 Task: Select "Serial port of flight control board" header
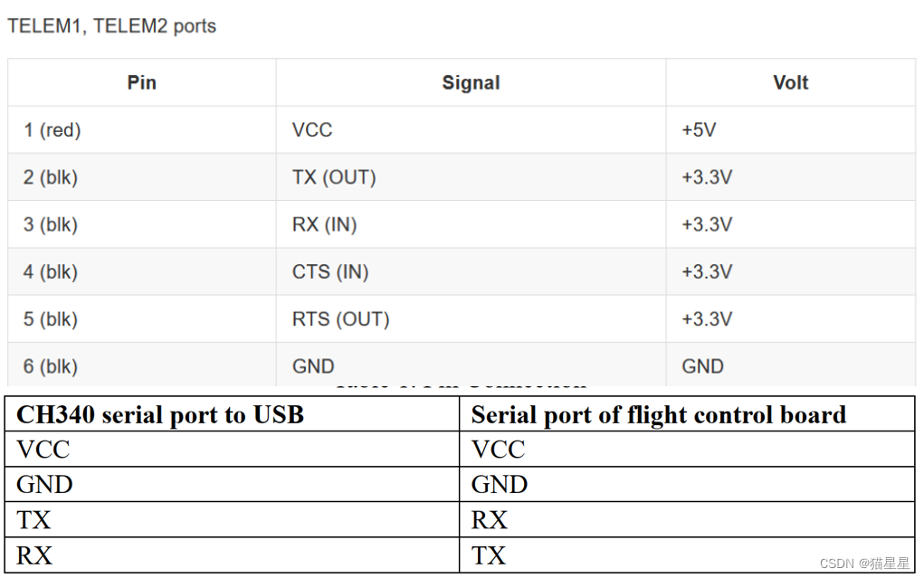point(658,414)
